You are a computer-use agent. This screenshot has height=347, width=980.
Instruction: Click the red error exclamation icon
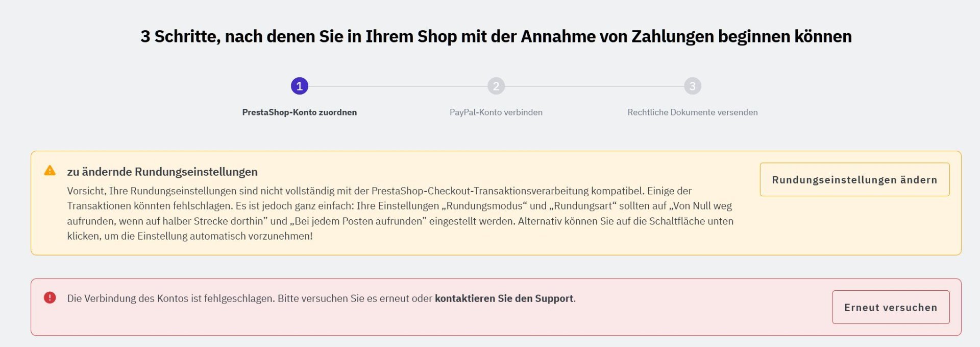coord(50,297)
